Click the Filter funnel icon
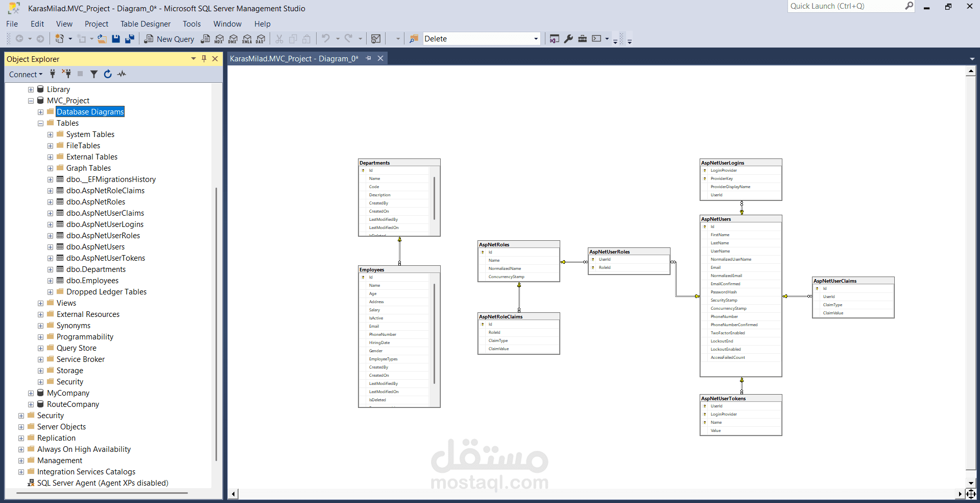This screenshot has height=503, width=980. pos(94,74)
